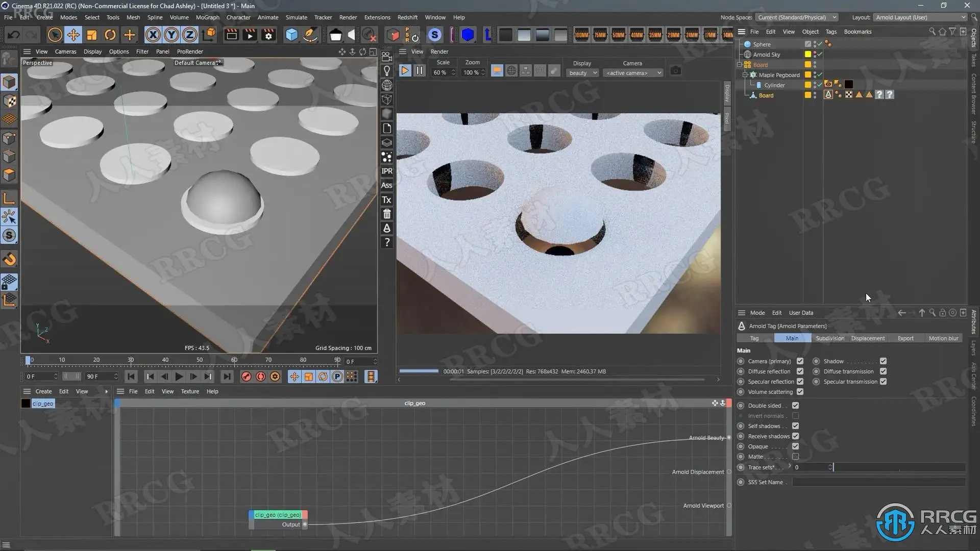
Task: Open the Display beauty dropdown
Action: pos(582,73)
